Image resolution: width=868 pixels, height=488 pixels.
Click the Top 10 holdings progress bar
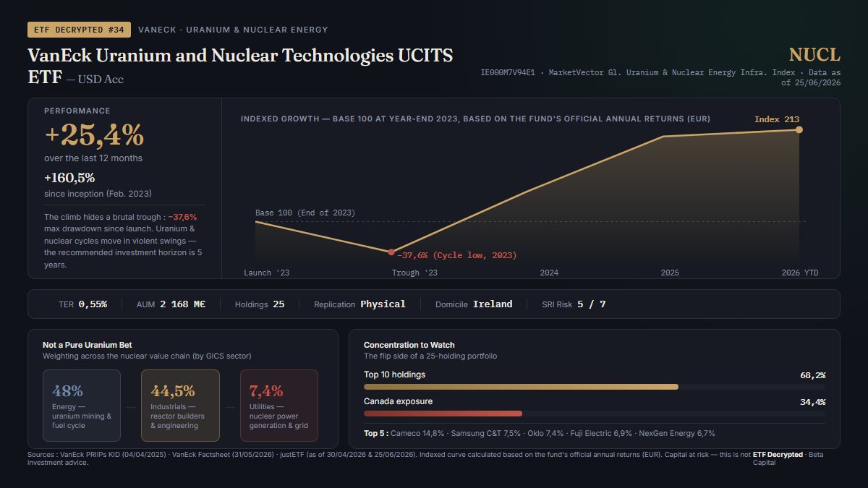click(595, 387)
